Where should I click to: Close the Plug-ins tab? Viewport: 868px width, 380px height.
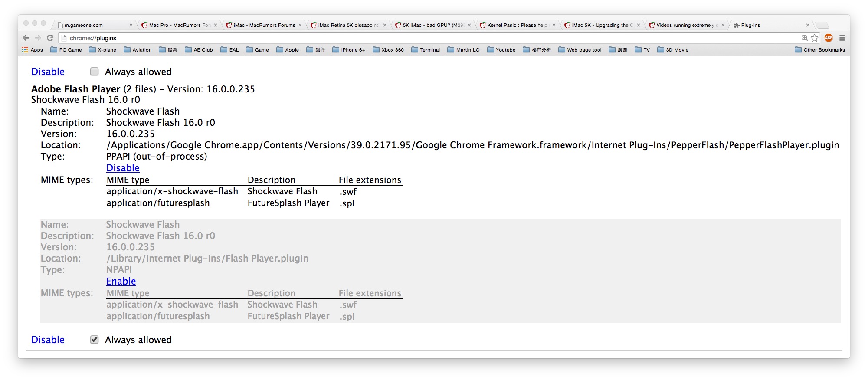[808, 25]
